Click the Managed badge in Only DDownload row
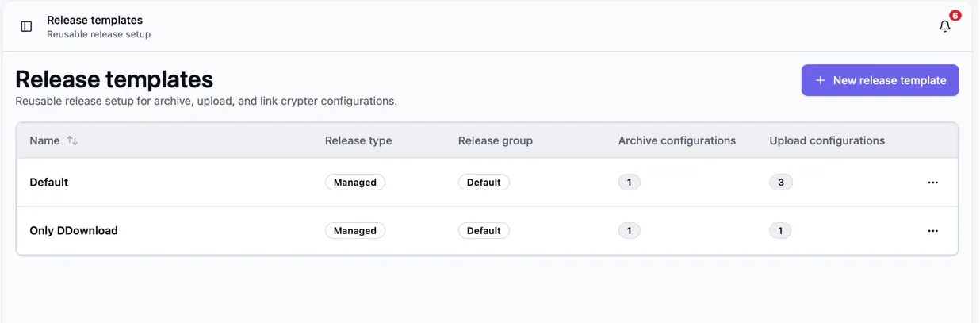This screenshot has width=980, height=323. coord(355,231)
